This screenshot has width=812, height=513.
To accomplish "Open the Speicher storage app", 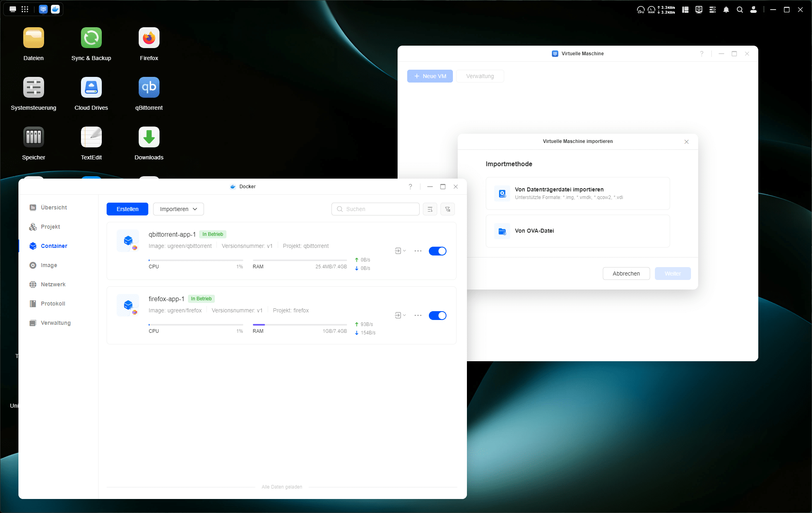I will click(x=33, y=137).
